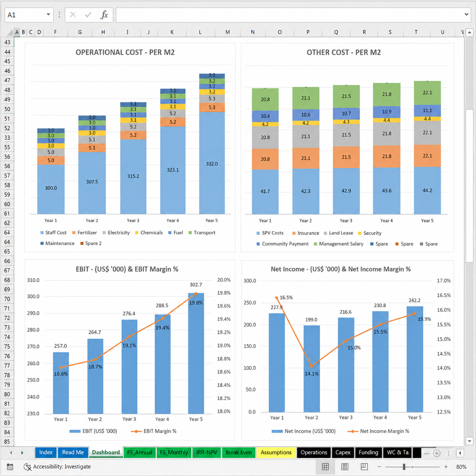Select the Dashboard sheet tab

pos(106,452)
